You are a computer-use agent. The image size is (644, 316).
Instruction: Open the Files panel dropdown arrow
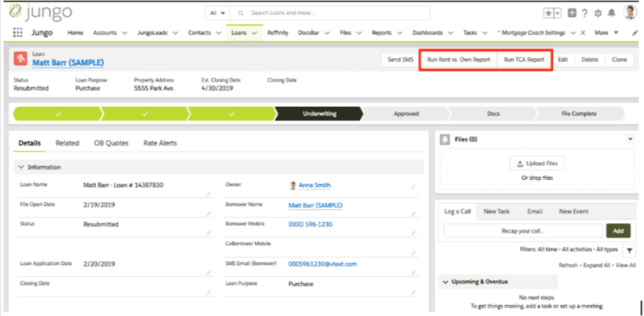630,139
